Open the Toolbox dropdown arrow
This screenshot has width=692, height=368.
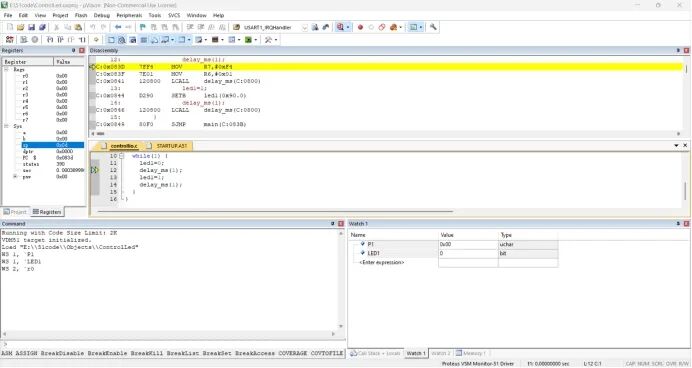(276, 40)
